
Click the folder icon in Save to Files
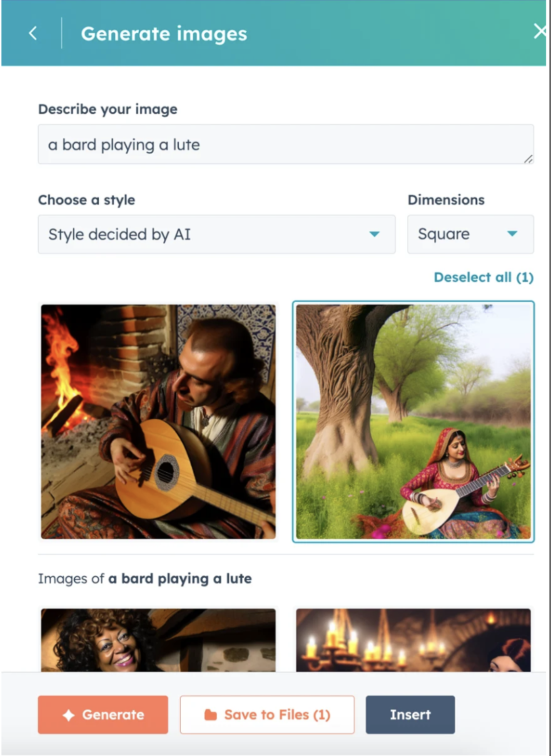pyautogui.click(x=211, y=715)
